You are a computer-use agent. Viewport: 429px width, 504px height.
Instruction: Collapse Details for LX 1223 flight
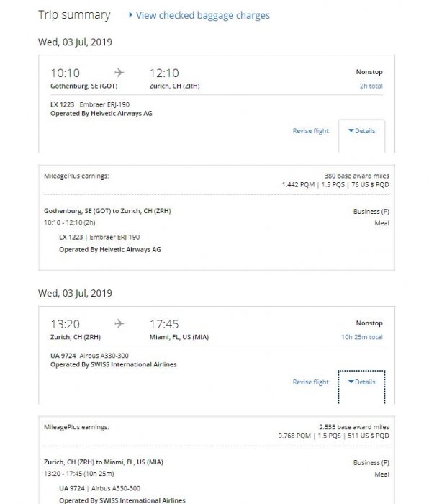(x=362, y=131)
